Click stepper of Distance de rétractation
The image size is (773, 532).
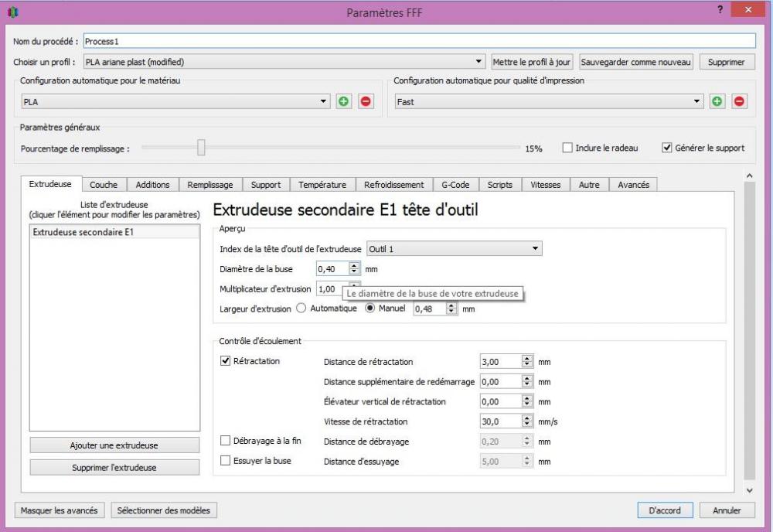point(527,361)
